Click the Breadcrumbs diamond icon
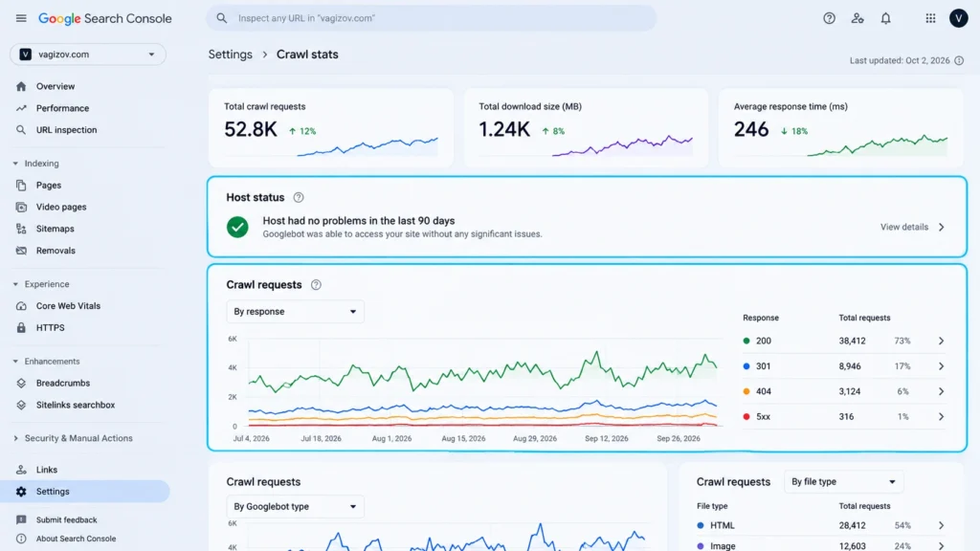This screenshot has width=980, height=551. tap(21, 383)
